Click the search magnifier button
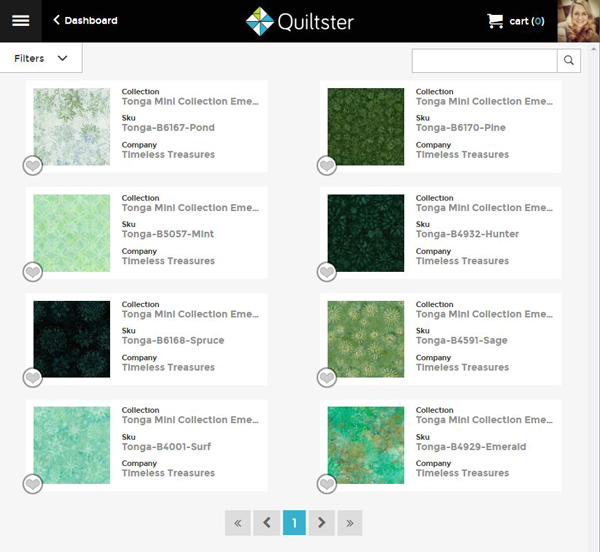Viewport: 600px width, 552px height. tap(569, 60)
